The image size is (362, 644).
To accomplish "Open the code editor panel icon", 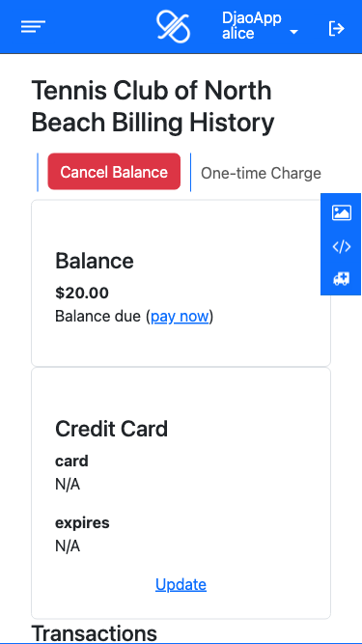I will coord(342,247).
